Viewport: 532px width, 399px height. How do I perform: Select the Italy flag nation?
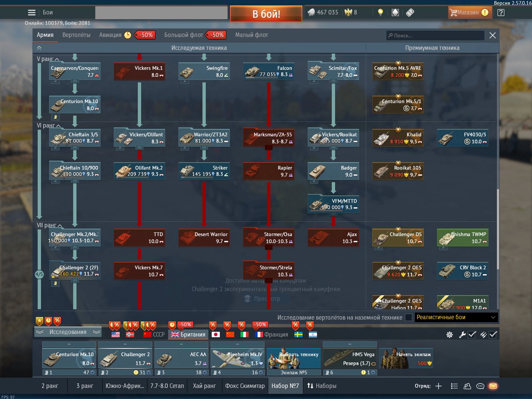[245, 334]
